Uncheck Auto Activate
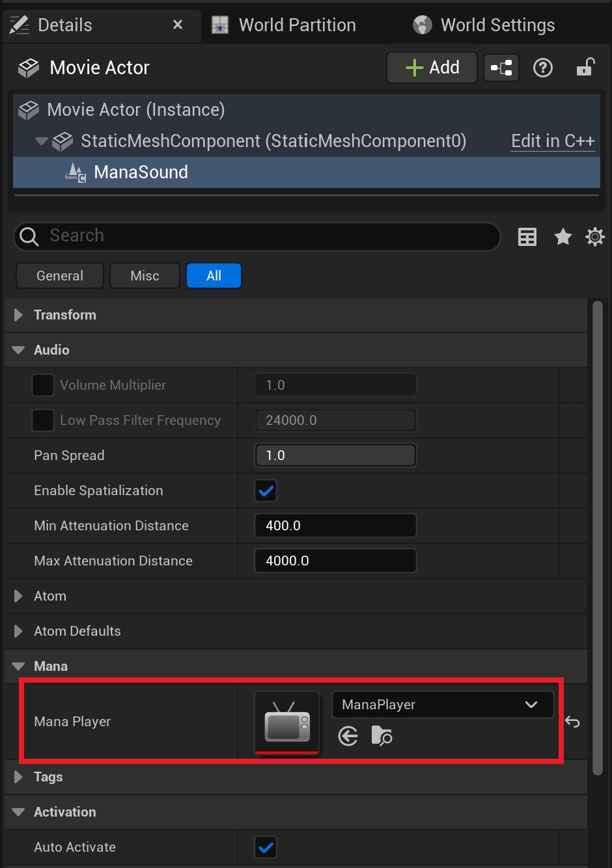 coord(266,847)
